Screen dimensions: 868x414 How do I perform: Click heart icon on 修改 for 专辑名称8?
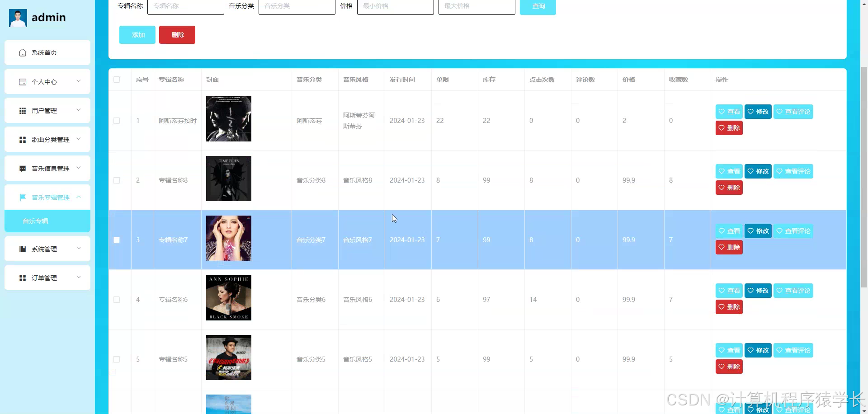click(x=750, y=171)
